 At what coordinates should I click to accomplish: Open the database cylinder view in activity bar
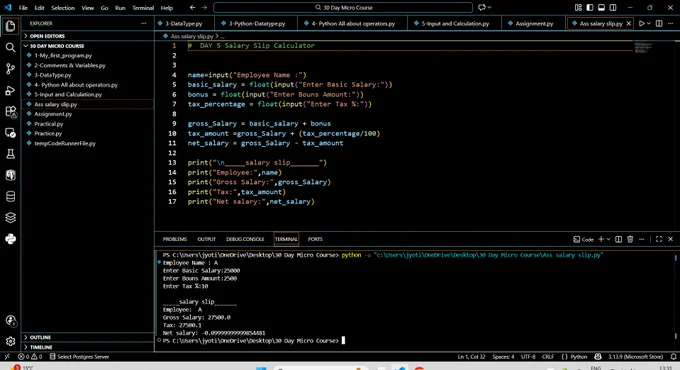[x=10, y=196]
